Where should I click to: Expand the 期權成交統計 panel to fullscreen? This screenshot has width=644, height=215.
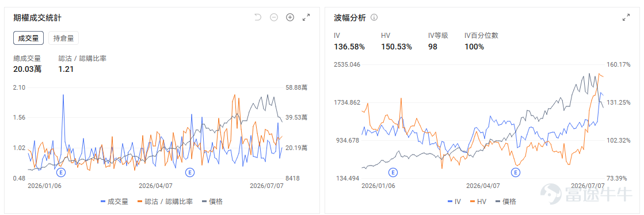point(306,17)
